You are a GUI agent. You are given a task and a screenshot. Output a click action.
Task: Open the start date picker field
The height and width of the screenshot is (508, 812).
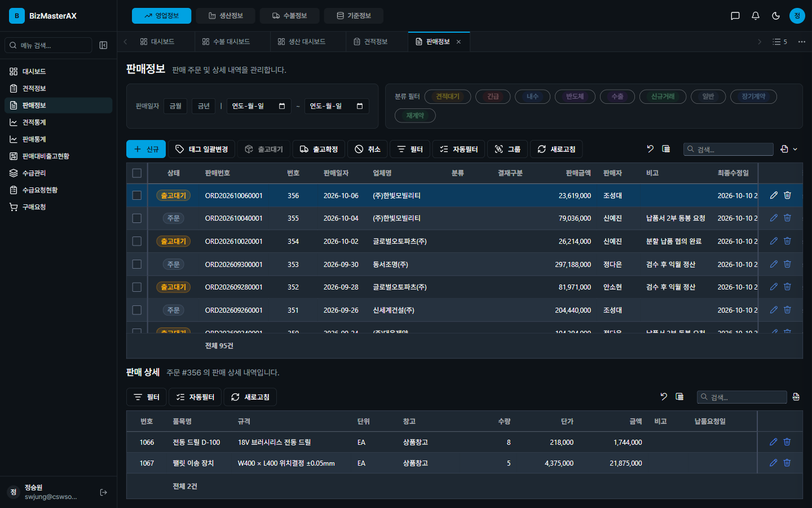[x=259, y=106]
